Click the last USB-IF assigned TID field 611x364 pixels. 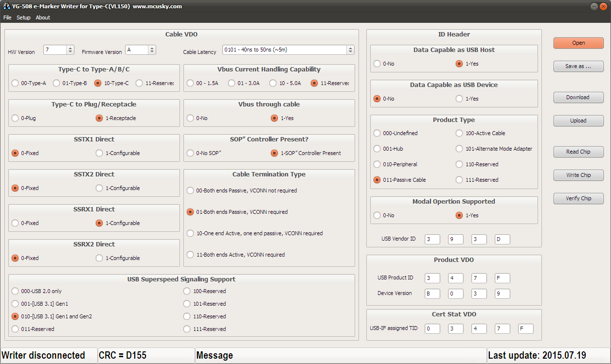[x=525, y=329]
